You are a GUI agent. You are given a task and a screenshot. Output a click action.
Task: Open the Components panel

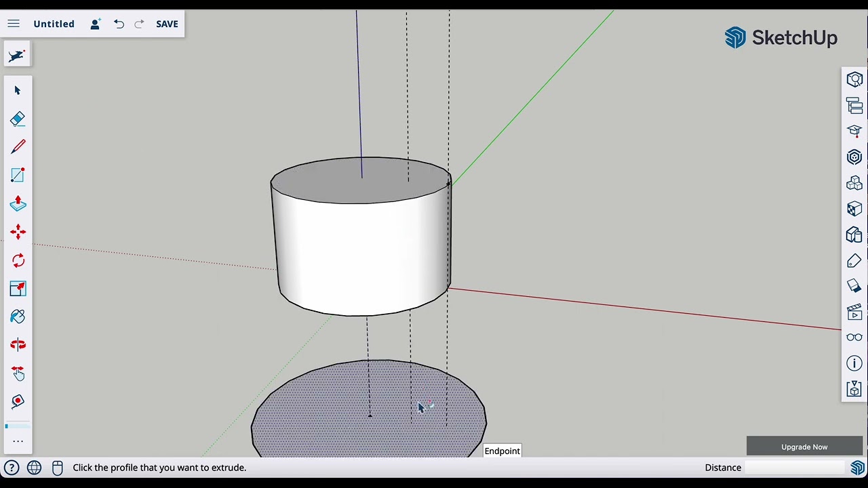[x=854, y=183]
